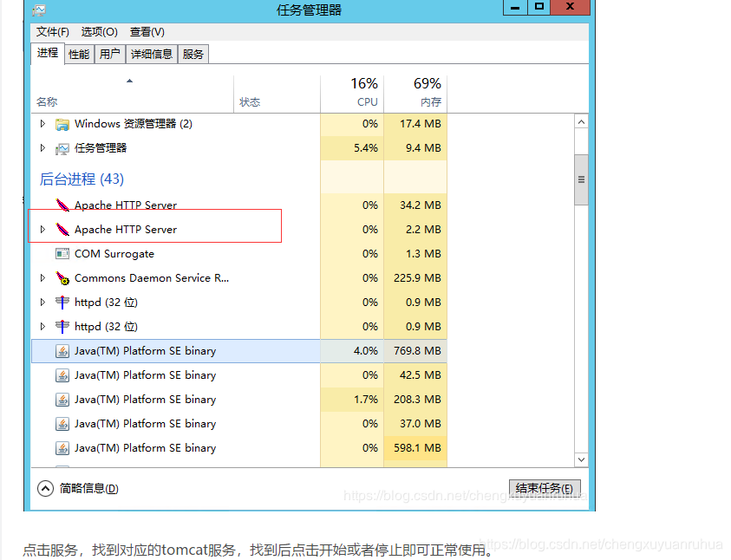Open the 文件(F) menu
This screenshot has height=560, width=731.
(53, 32)
